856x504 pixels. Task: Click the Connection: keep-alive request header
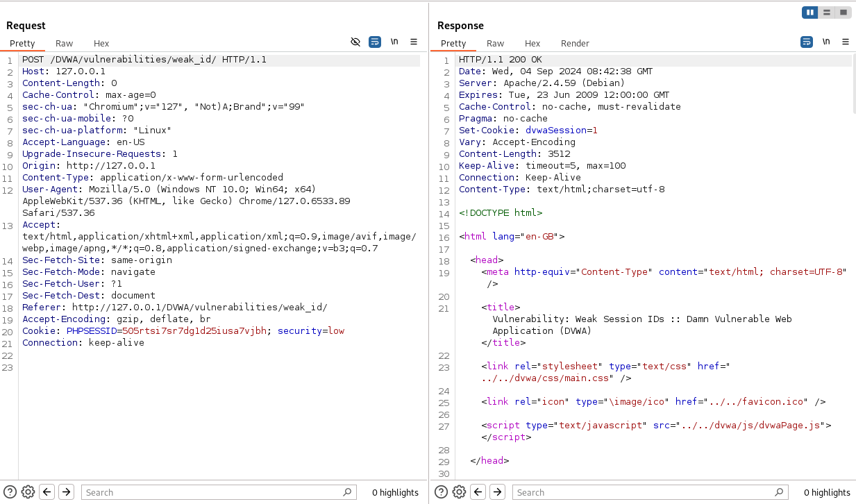click(x=83, y=343)
